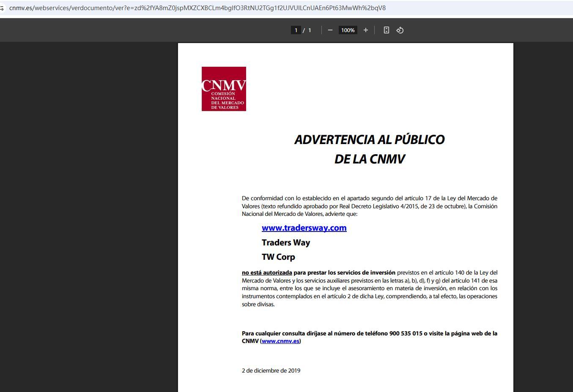The image size is (573, 392).
Task: Click the underlined "no está autorizada" text
Action: tap(267, 273)
